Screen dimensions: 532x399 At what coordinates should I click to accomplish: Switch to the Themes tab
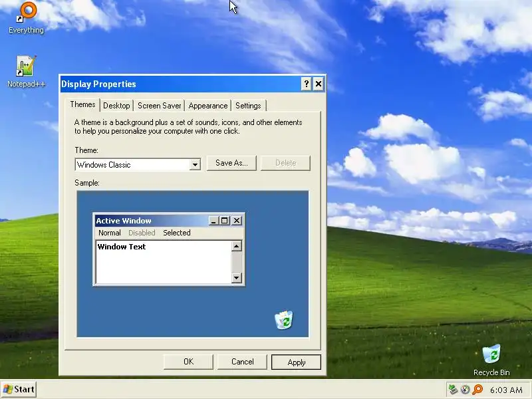coord(82,104)
